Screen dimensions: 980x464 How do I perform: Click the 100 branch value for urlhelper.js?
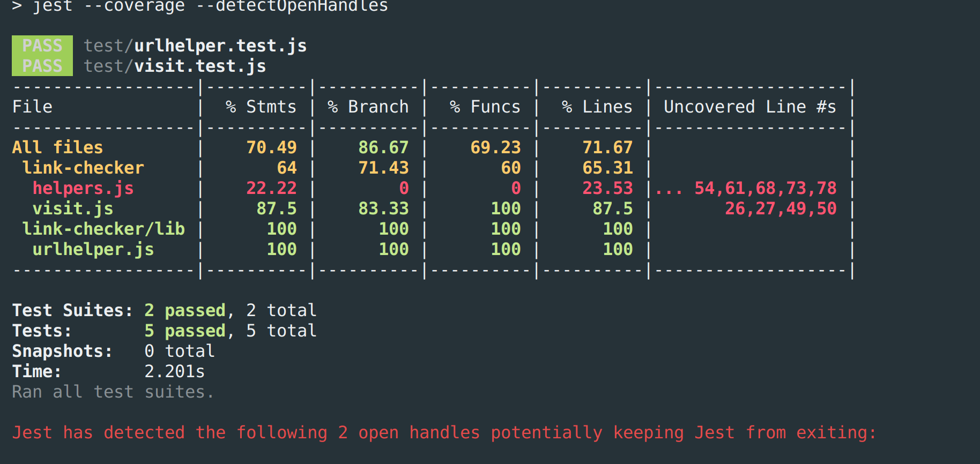(x=394, y=249)
